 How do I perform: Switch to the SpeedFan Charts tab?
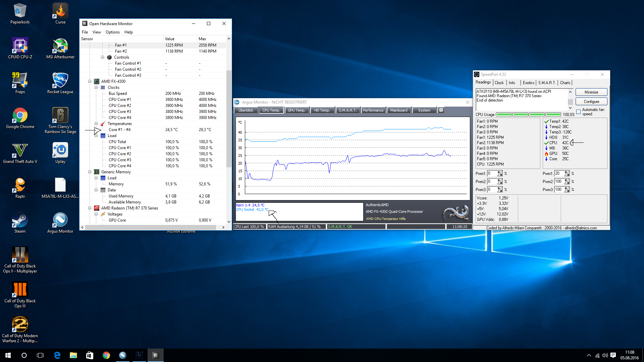pyautogui.click(x=565, y=83)
